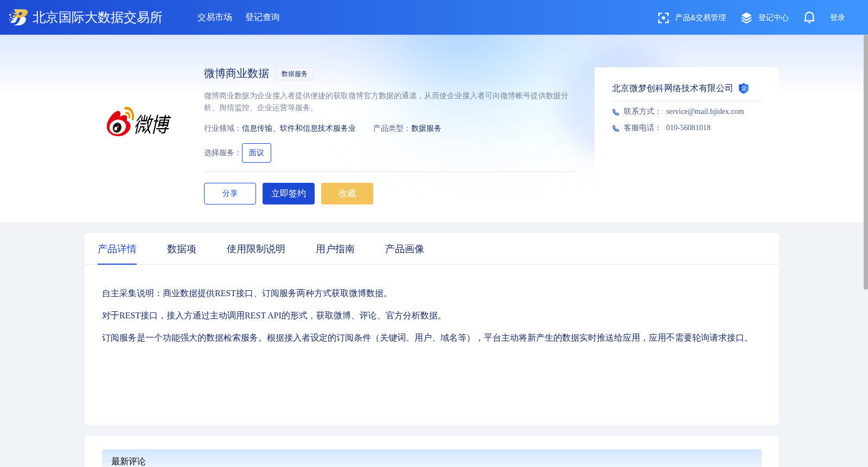
Task: Click the phone icon beside 联系方式
Action: (616, 112)
